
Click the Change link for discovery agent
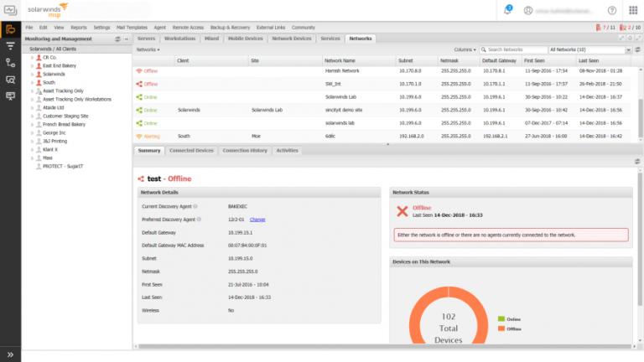pos(257,218)
